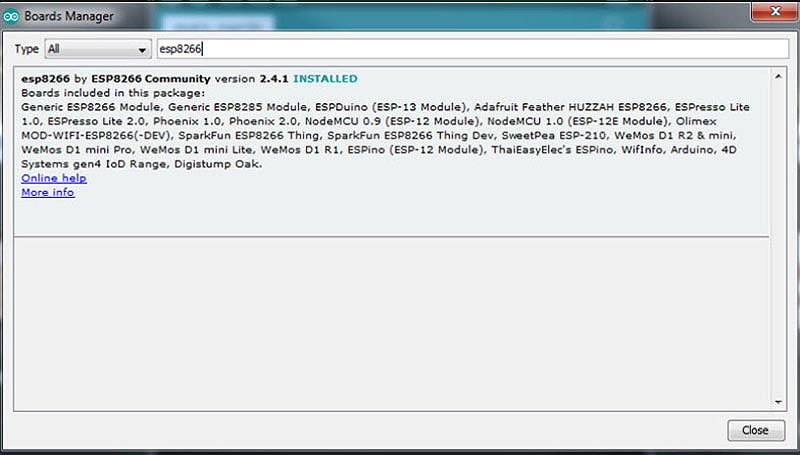Open the Online help link

pos(54,178)
